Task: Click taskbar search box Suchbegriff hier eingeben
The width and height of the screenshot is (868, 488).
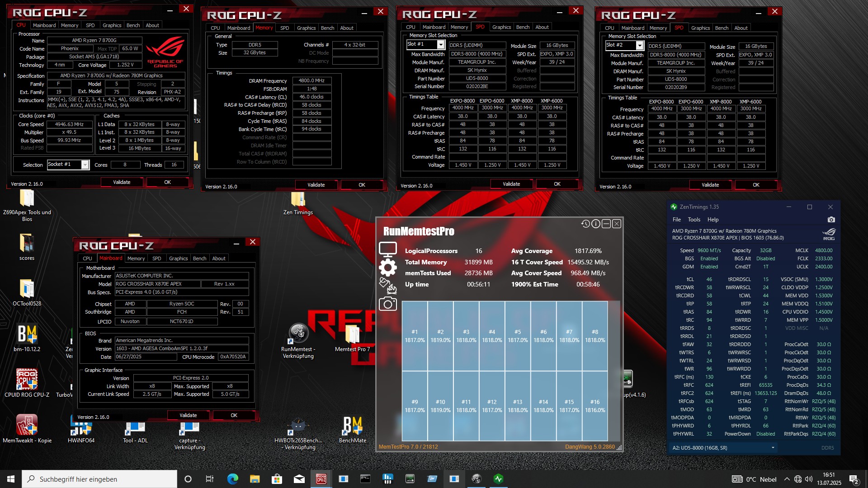Action: click(x=99, y=479)
